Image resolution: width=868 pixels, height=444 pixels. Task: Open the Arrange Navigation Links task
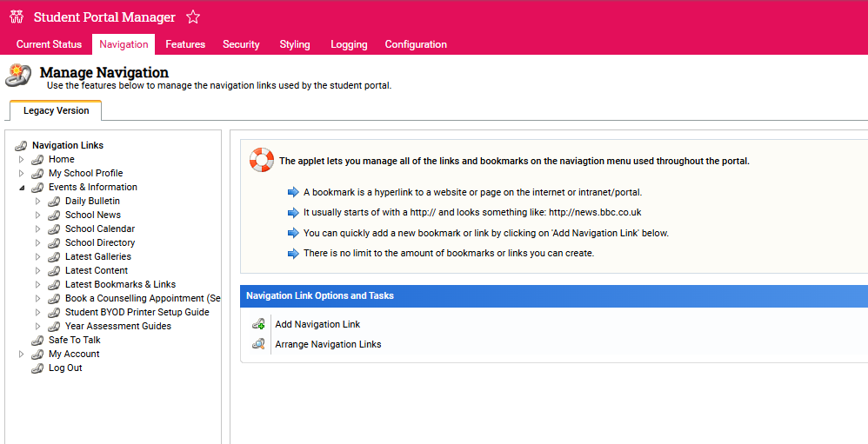tap(328, 344)
